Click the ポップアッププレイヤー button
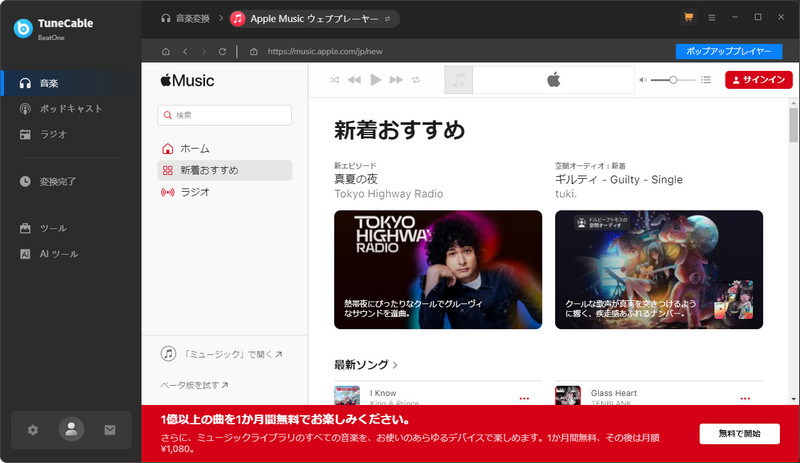This screenshot has width=800, height=463. (729, 51)
